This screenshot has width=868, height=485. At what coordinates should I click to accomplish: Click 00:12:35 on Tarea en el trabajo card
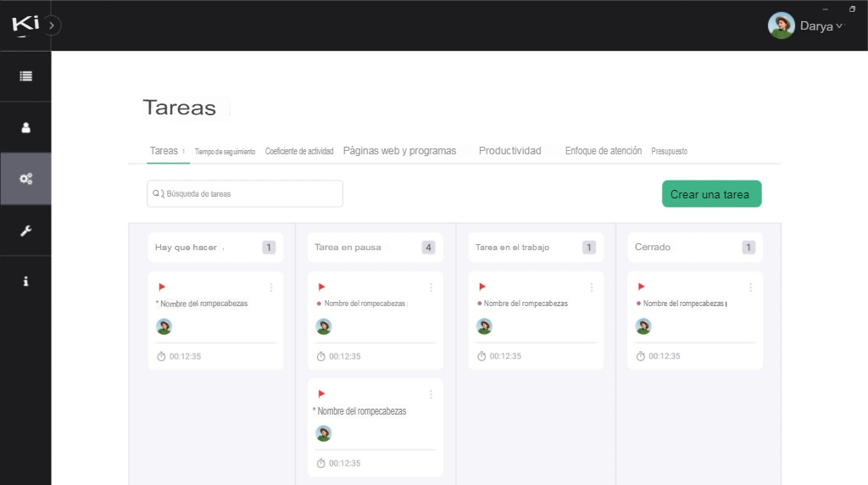click(505, 356)
